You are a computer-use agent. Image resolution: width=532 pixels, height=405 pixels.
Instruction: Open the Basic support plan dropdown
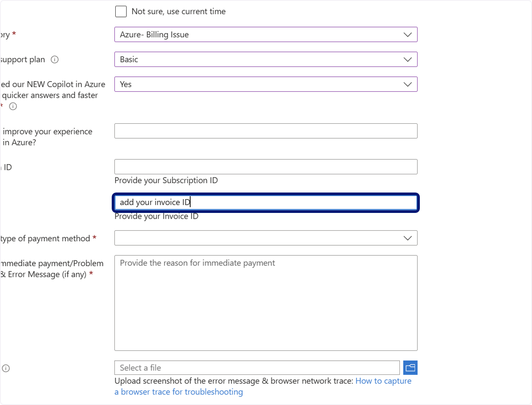click(266, 59)
